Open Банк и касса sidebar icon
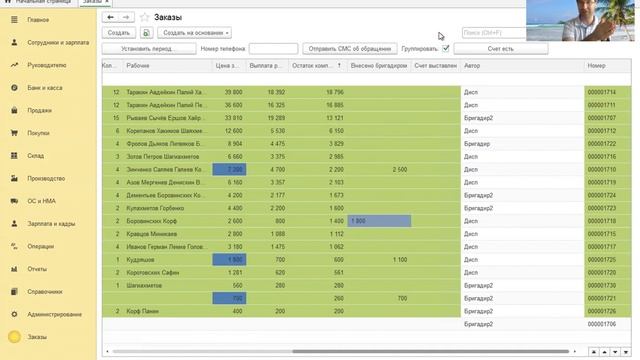640x360 pixels. (14, 88)
